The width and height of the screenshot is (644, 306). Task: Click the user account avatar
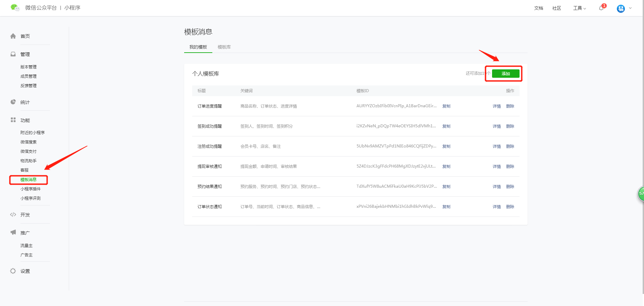pos(621,9)
